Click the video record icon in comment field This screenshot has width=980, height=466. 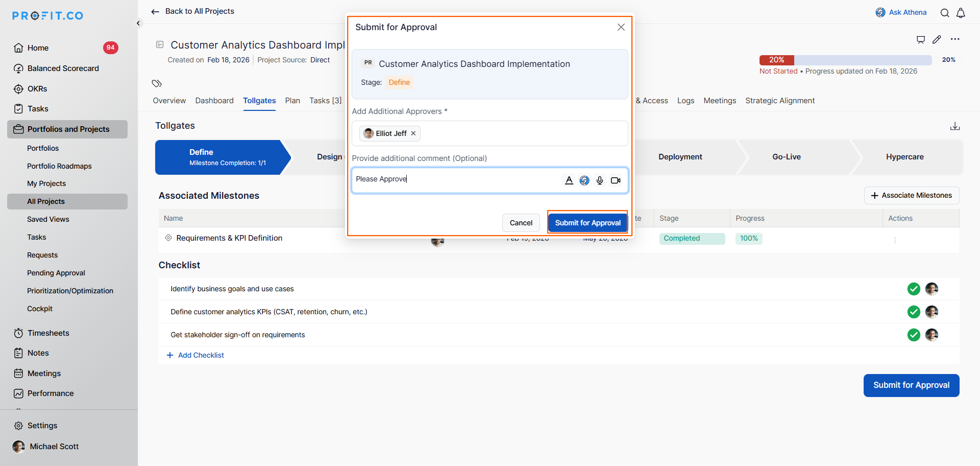[616, 180]
